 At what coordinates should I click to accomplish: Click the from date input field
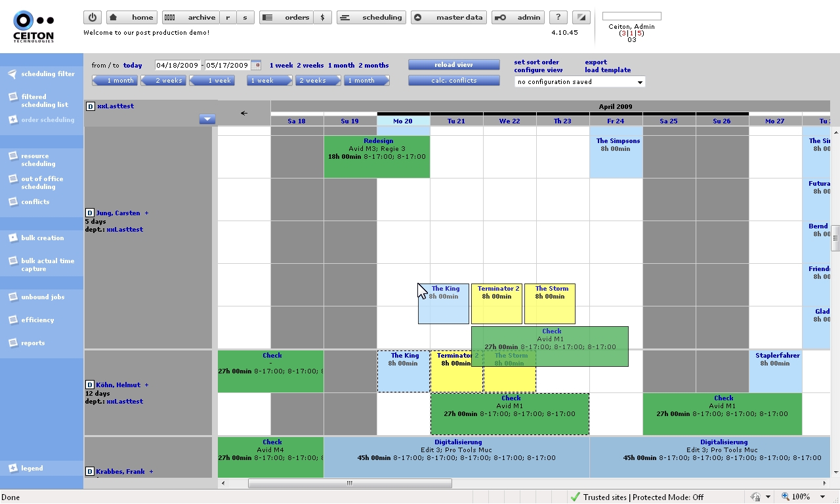click(177, 65)
